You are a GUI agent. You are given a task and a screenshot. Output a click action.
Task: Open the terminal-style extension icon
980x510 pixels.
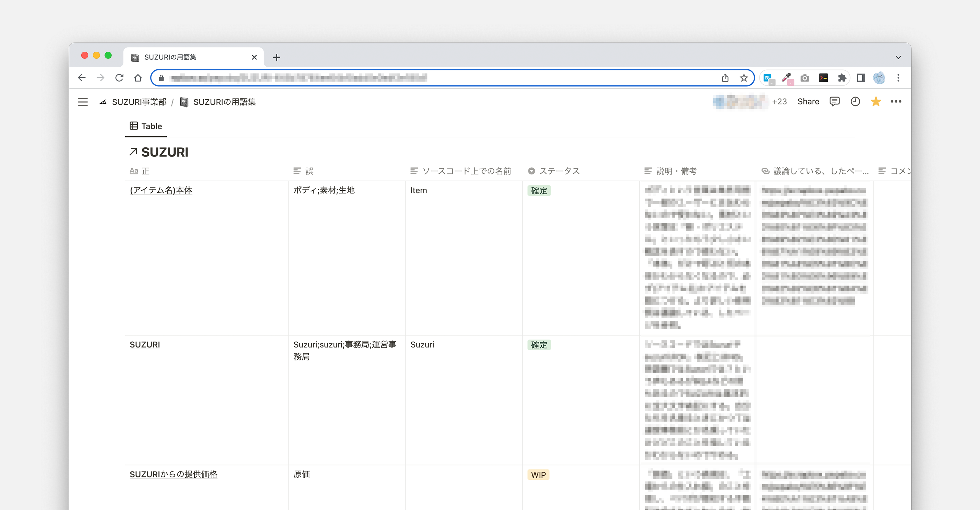(x=823, y=78)
